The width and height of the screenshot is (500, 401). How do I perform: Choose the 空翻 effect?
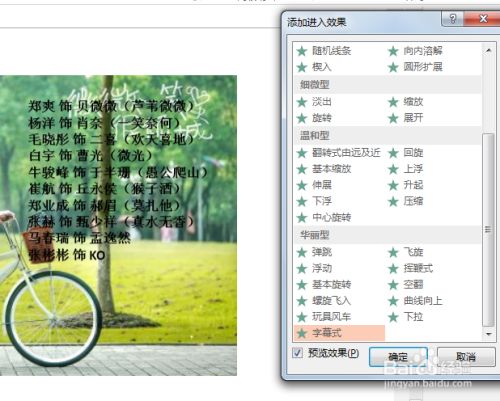[406, 285]
